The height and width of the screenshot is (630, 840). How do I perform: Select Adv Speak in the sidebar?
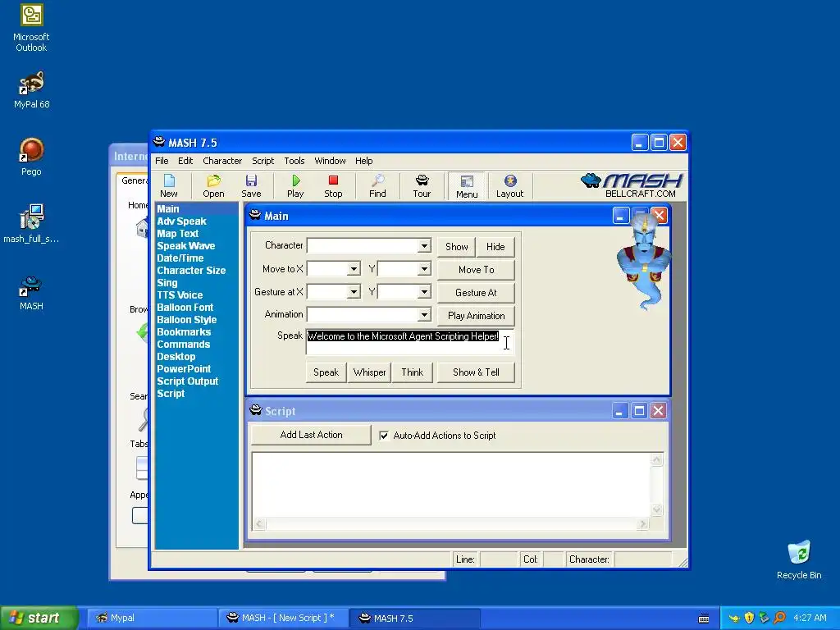pyautogui.click(x=181, y=221)
